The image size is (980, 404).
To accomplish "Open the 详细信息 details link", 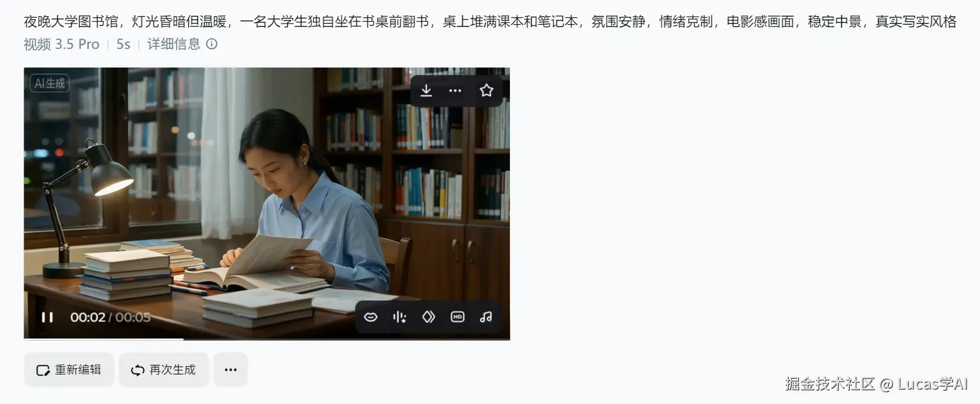I will [174, 44].
